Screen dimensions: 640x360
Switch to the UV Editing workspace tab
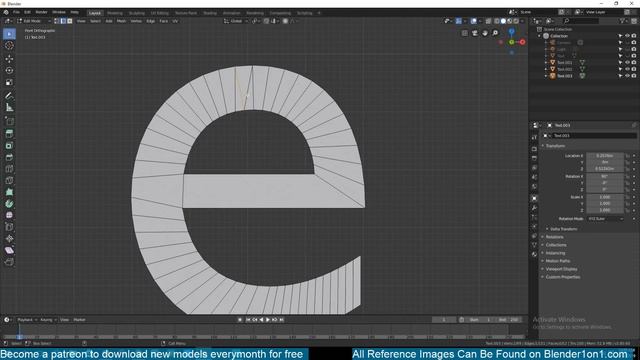point(159,13)
